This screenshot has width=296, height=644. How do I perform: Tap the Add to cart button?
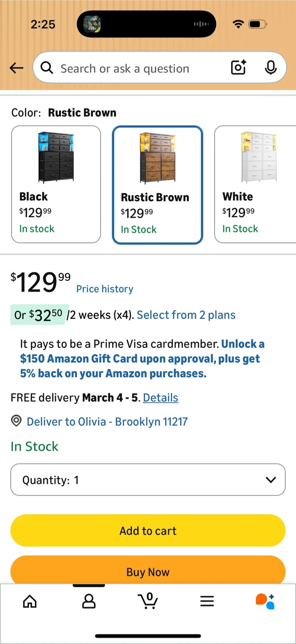[148, 530]
